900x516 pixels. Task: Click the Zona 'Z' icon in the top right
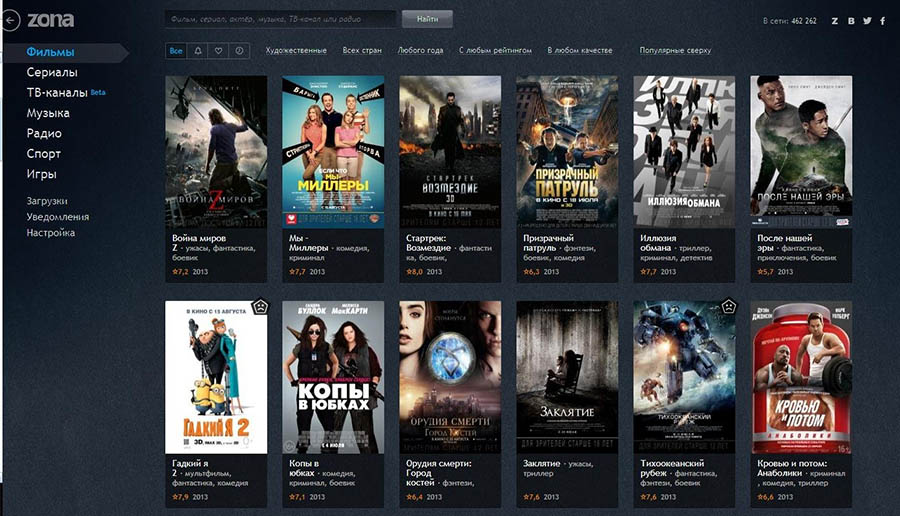tap(835, 21)
